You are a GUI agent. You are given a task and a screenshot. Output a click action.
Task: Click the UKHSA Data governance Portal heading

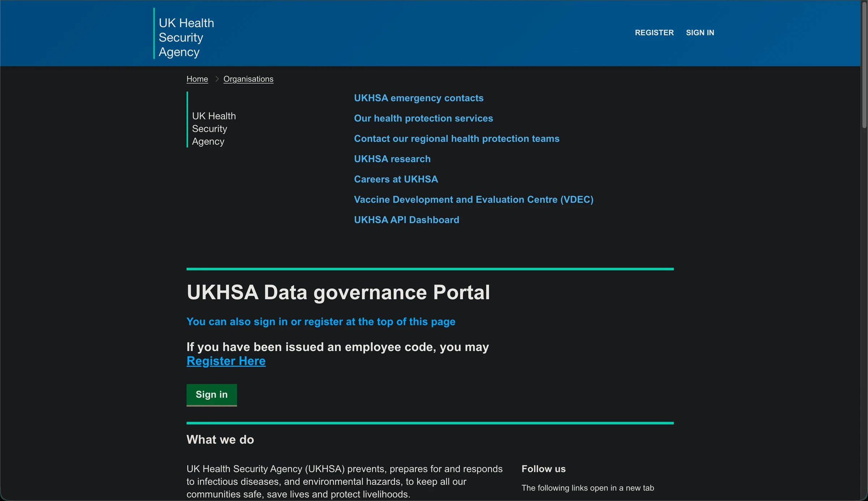click(338, 292)
